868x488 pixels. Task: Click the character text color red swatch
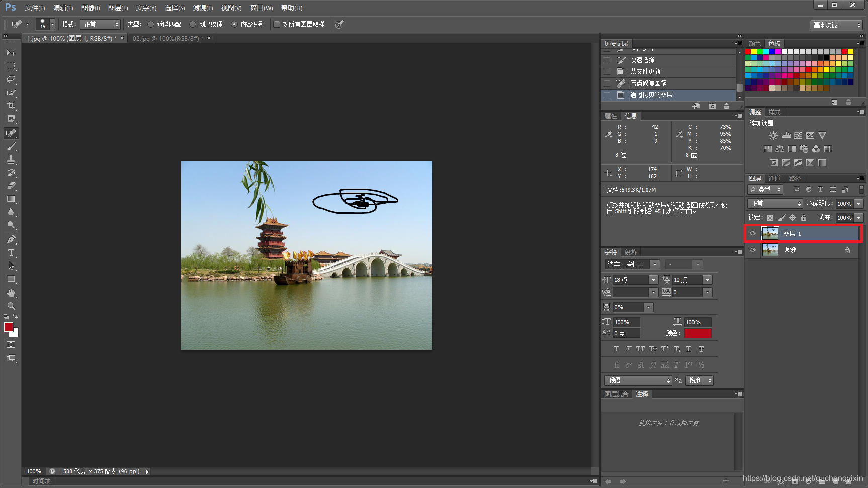(x=698, y=333)
